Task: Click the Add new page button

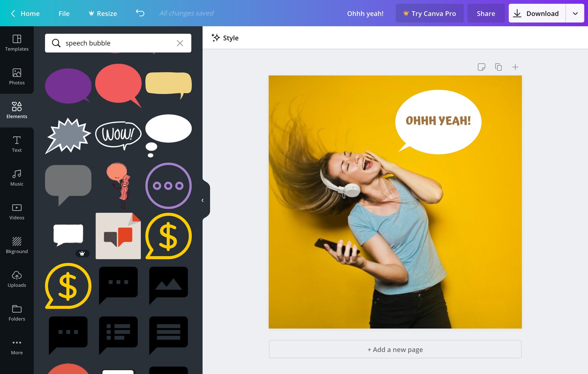Action: pos(395,349)
